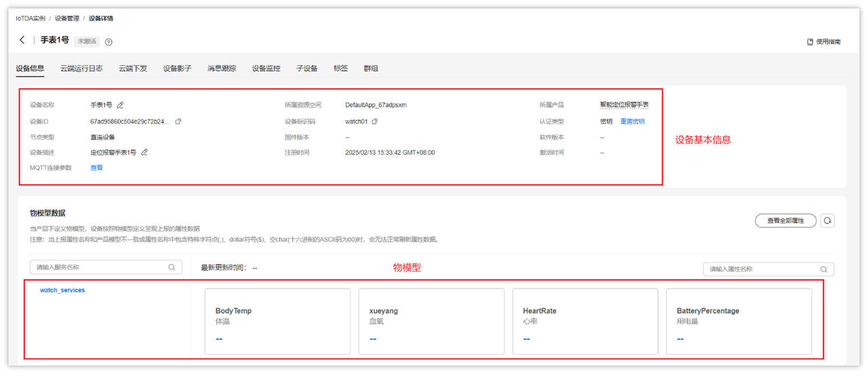The image size is (868, 374).
Task: Open the 消息跟踪 tab
Action: (x=222, y=69)
